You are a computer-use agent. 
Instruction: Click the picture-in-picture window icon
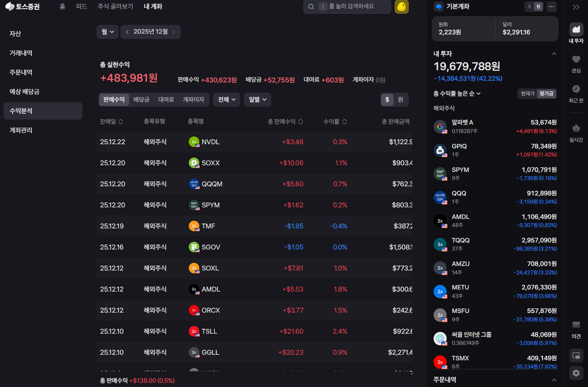pyautogui.click(x=576, y=355)
